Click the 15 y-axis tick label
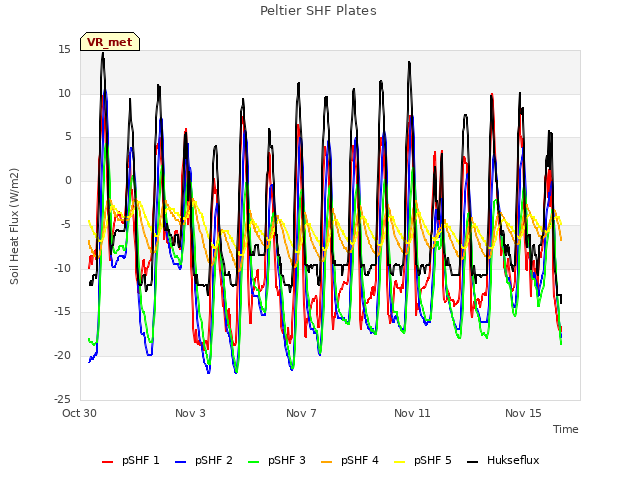 coord(64,50)
